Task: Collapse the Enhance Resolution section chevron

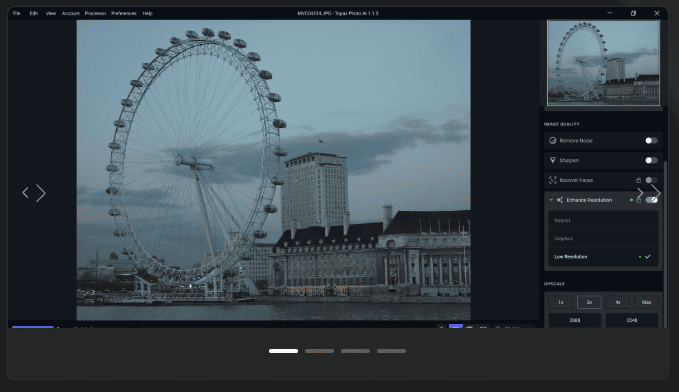Action: click(551, 200)
